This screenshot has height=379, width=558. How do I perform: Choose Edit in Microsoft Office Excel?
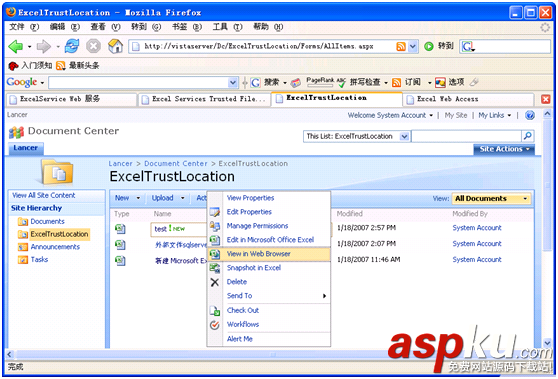coord(269,240)
